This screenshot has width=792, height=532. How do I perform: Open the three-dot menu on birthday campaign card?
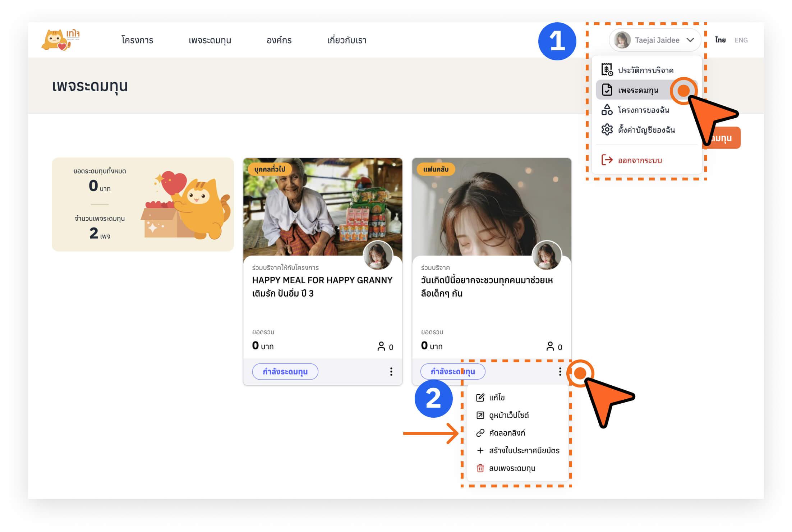point(560,372)
